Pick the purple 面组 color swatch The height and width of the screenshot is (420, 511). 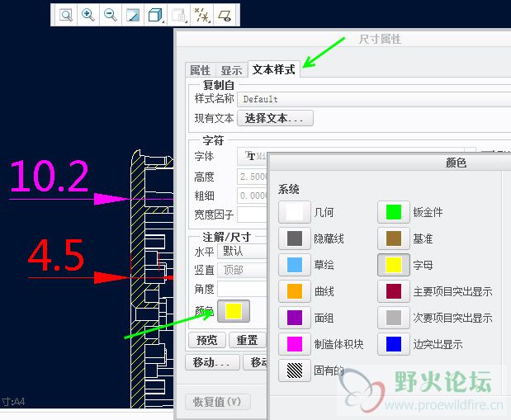tap(295, 318)
